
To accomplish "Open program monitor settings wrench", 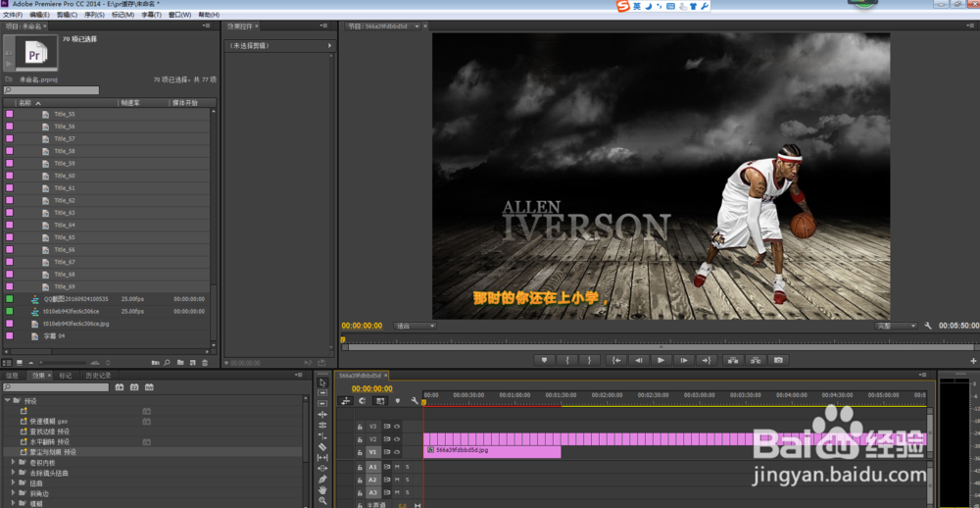I will tap(928, 326).
